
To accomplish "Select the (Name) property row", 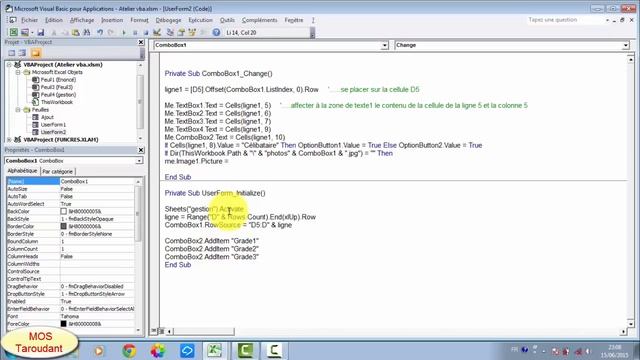I will [x=71, y=181].
